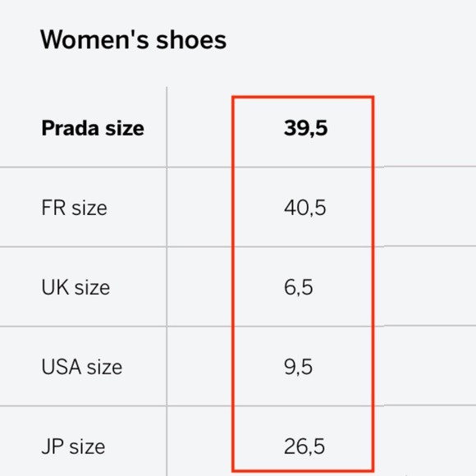Select the 40,5 FR size value
This screenshot has width=476, height=476.
tap(305, 208)
